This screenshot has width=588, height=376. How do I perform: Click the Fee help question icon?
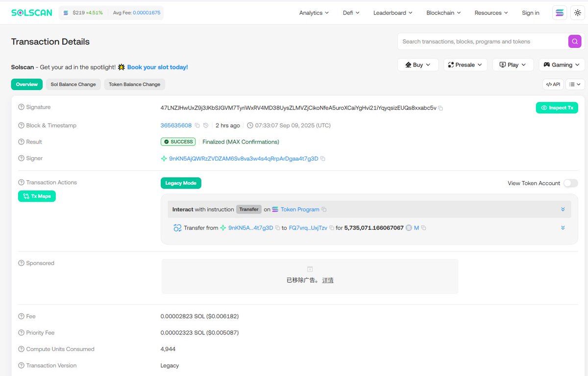pyautogui.click(x=21, y=317)
